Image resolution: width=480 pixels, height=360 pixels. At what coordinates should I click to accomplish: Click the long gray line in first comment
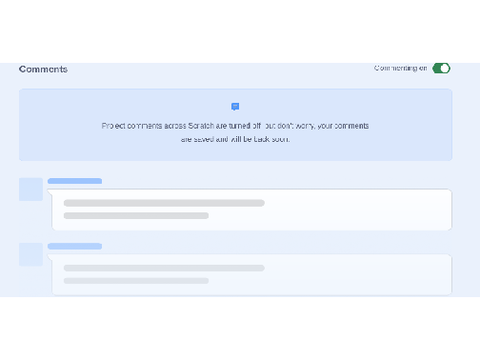click(x=164, y=203)
